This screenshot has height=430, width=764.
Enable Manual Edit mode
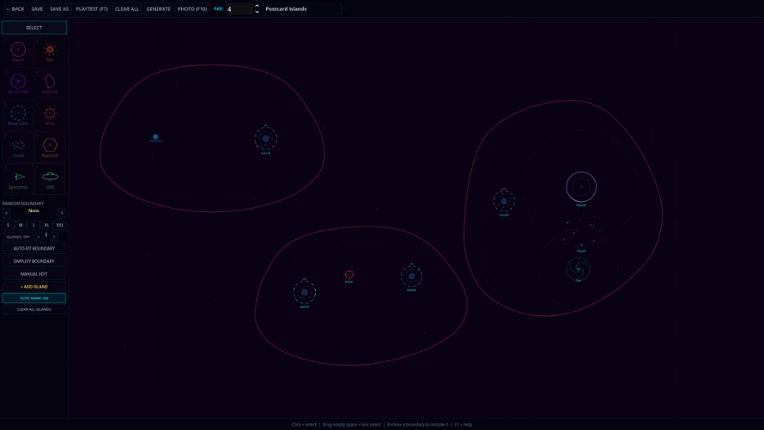pos(34,274)
